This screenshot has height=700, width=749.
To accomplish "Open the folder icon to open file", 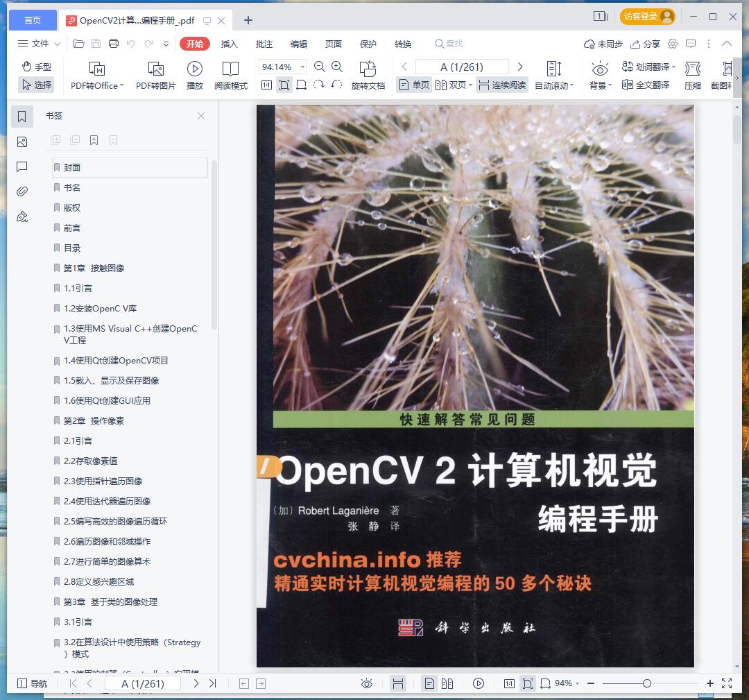I will [x=79, y=44].
